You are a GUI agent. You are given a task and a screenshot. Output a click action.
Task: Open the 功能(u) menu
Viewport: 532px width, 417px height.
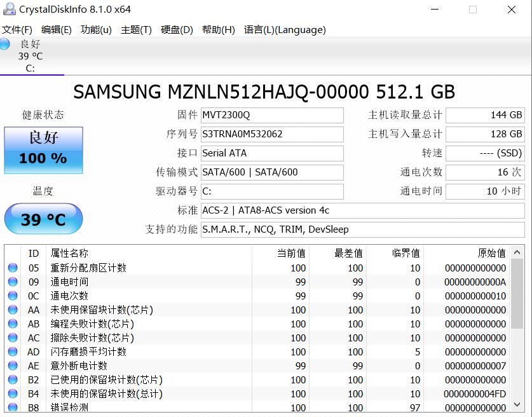click(x=96, y=29)
